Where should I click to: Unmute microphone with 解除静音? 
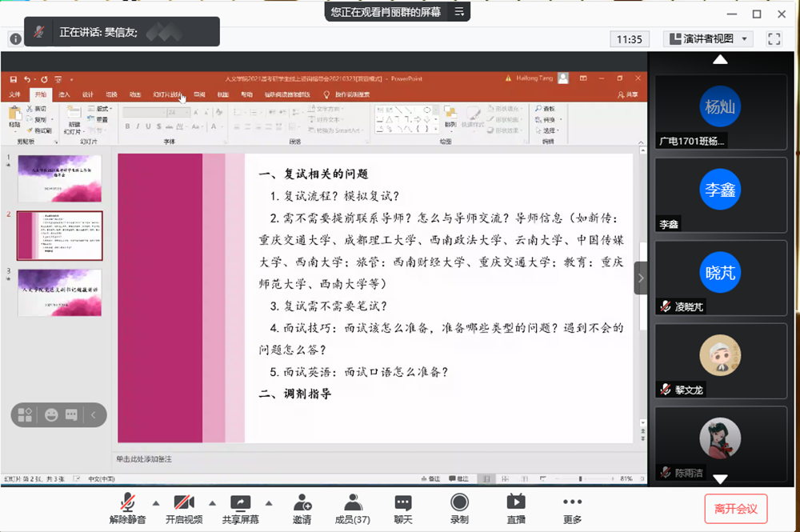128,508
